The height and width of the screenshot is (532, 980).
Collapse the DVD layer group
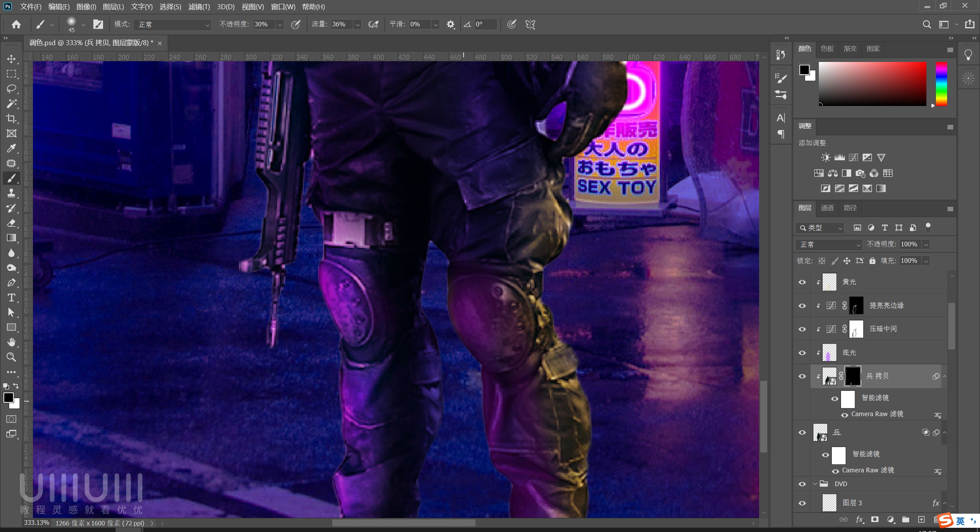[815, 484]
